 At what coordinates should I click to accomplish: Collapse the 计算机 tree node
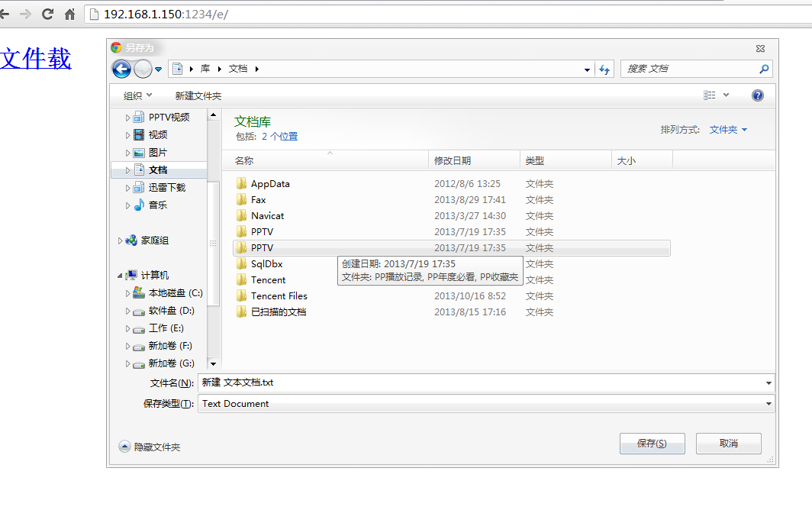120,276
